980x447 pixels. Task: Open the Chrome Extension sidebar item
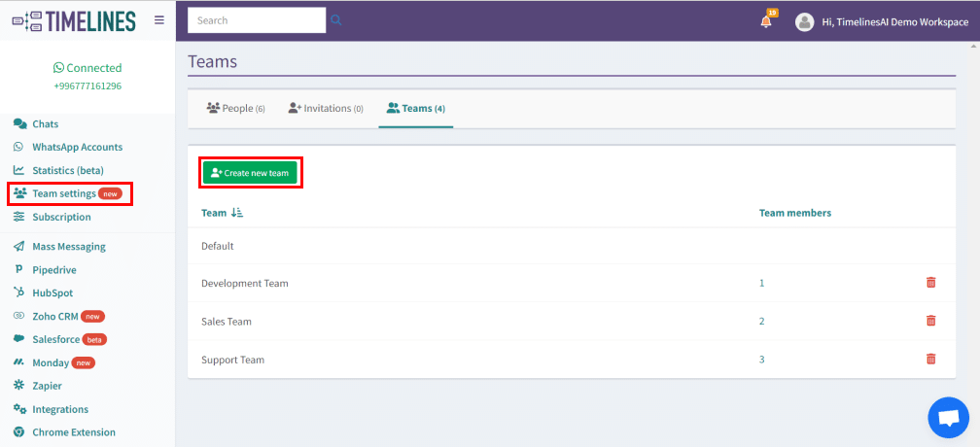(73, 432)
